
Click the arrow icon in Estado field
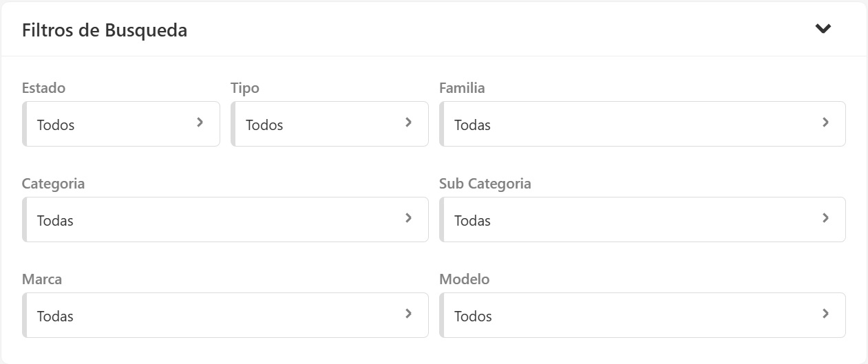coord(200,122)
